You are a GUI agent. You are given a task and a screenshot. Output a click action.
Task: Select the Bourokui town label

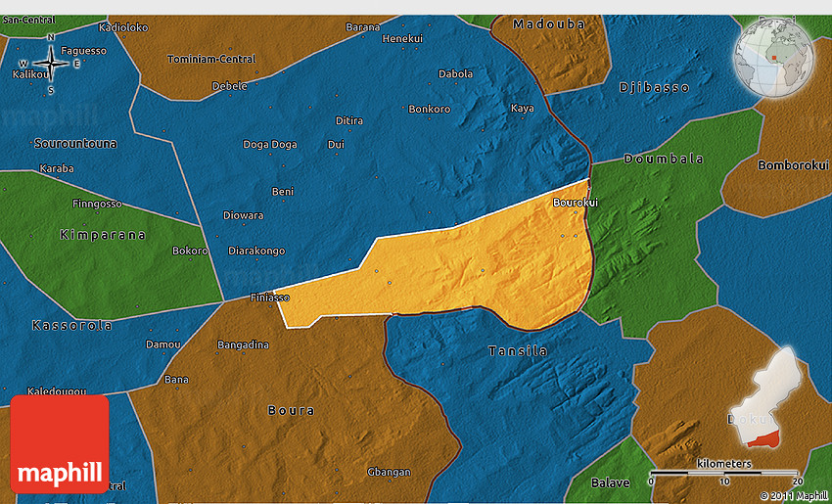[x=575, y=203]
